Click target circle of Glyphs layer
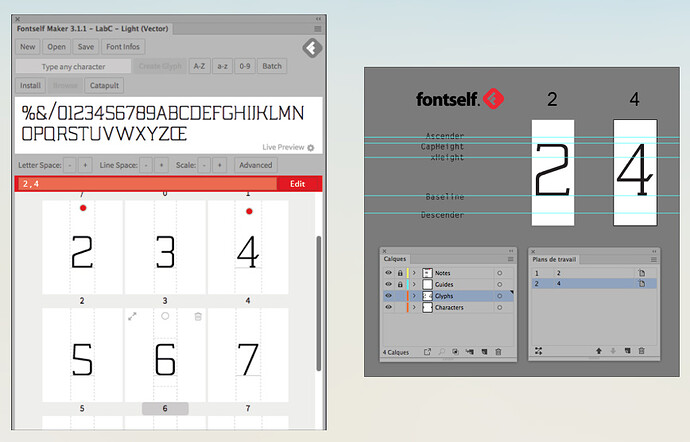Image resolution: width=690 pixels, height=442 pixels. coord(499,296)
